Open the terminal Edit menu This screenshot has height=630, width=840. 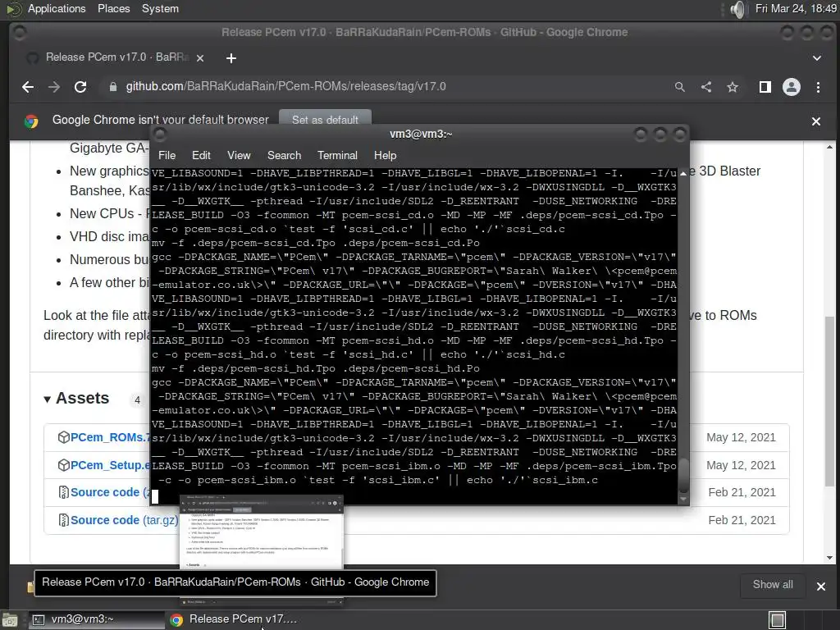(201, 155)
